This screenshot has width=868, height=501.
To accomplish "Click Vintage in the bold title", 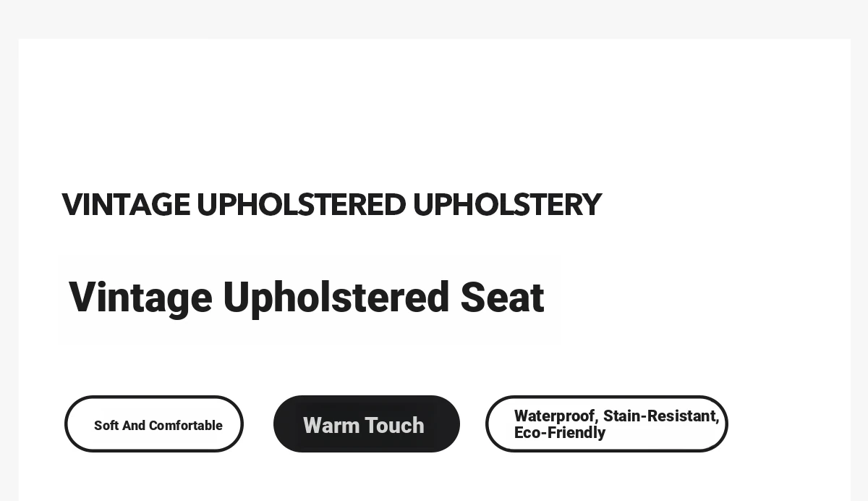I will (140, 298).
